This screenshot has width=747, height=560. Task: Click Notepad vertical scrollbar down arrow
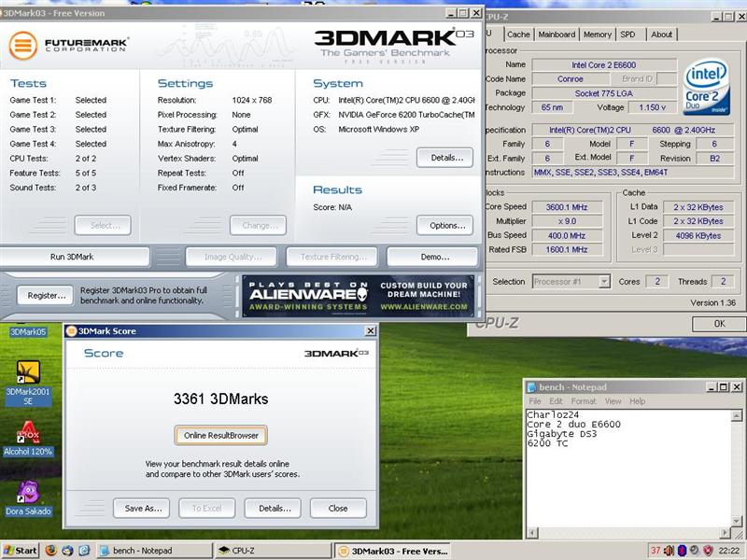click(737, 521)
